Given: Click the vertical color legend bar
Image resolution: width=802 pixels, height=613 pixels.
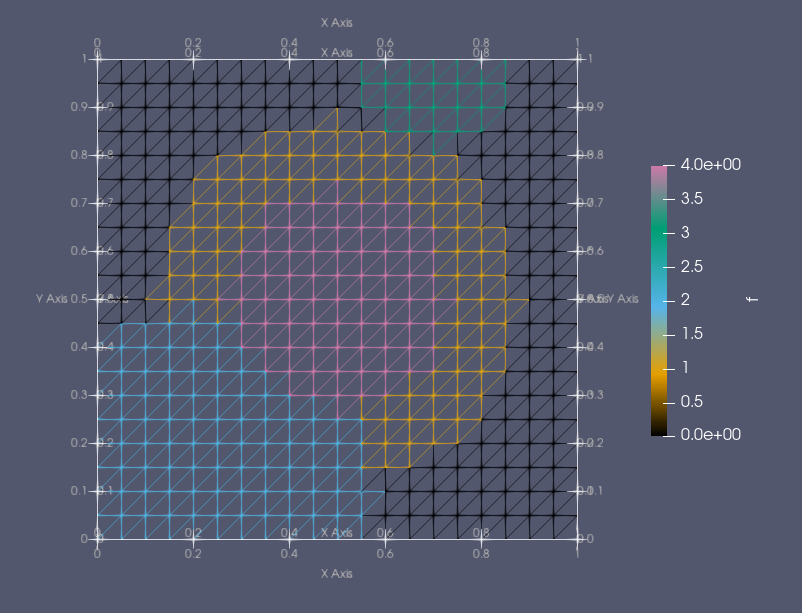Looking at the screenshot, I should (659, 300).
